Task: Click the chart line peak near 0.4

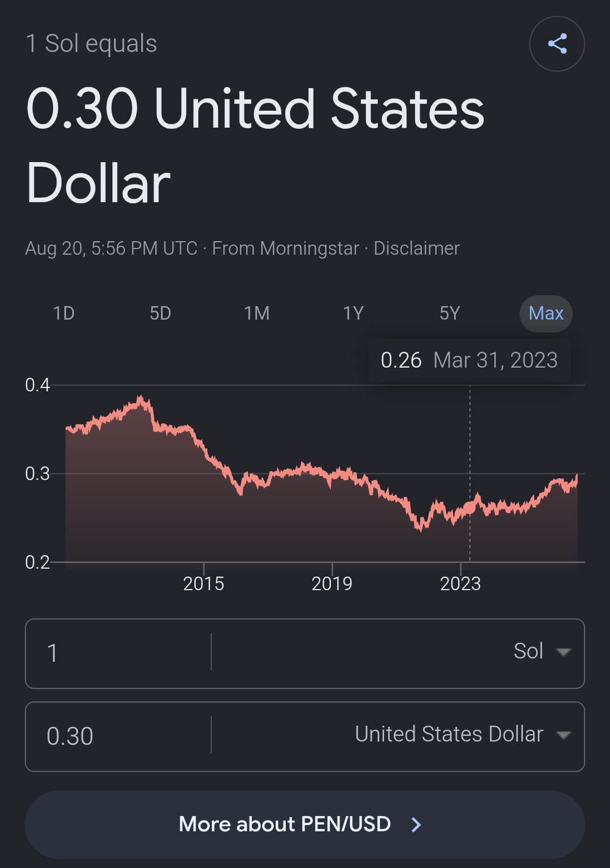Action: [x=141, y=399]
